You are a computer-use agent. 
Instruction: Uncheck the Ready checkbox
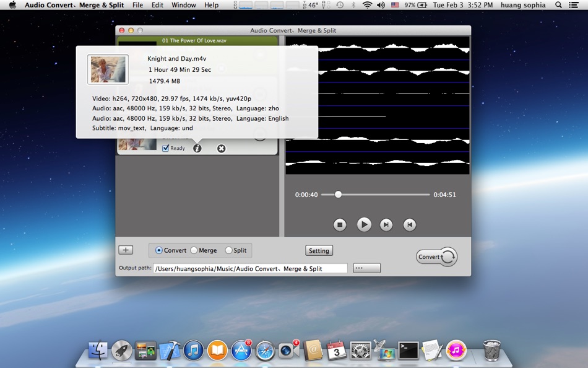[x=165, y=148]
